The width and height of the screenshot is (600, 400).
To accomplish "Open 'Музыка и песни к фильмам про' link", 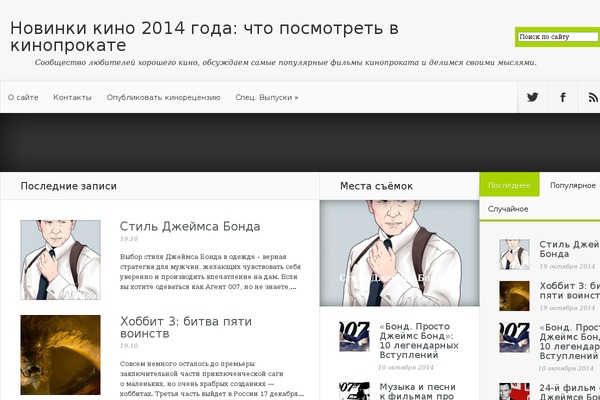I will tap(417, 391).
